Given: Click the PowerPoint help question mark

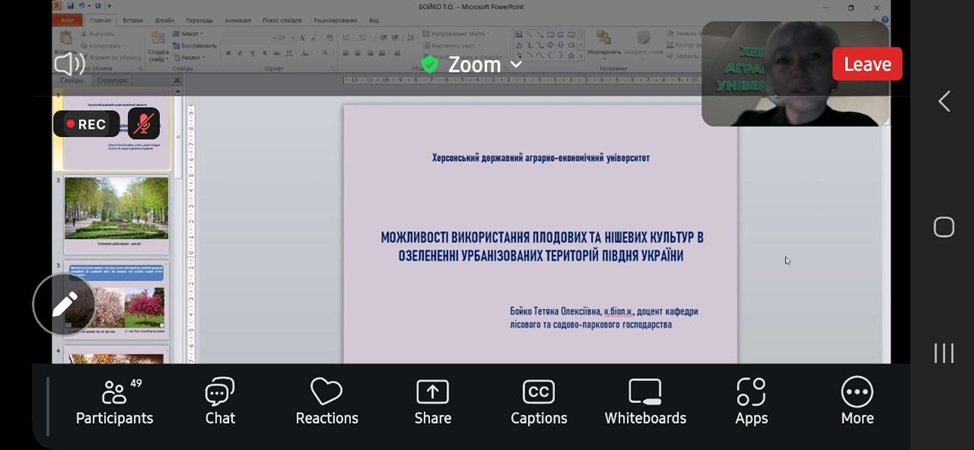Looking at the screenshot, I should (x=885, y=20).
